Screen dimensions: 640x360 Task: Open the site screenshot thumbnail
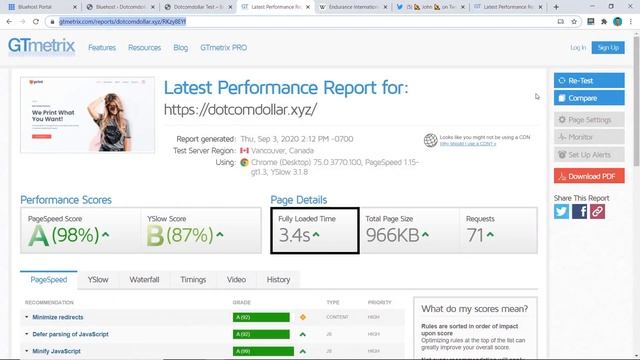click(88, 115)
